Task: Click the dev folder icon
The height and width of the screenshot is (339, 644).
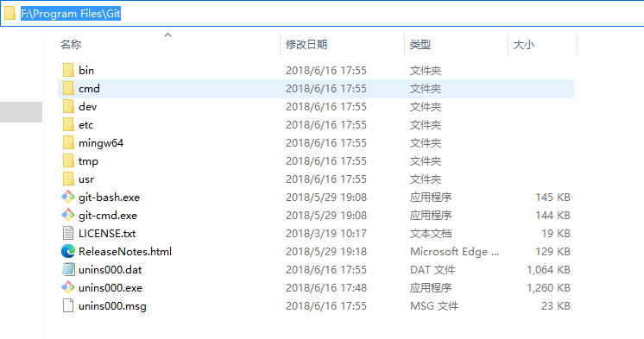Action: point(68,106)
